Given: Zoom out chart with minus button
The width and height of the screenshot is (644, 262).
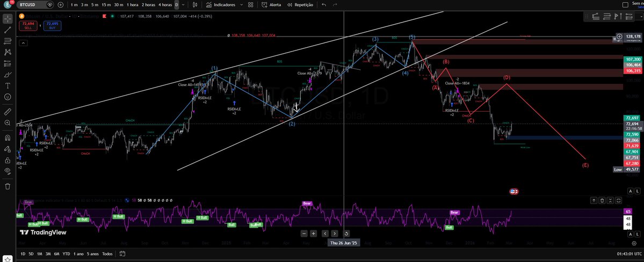Looking at the screenshot, I should tap(304, 233).
